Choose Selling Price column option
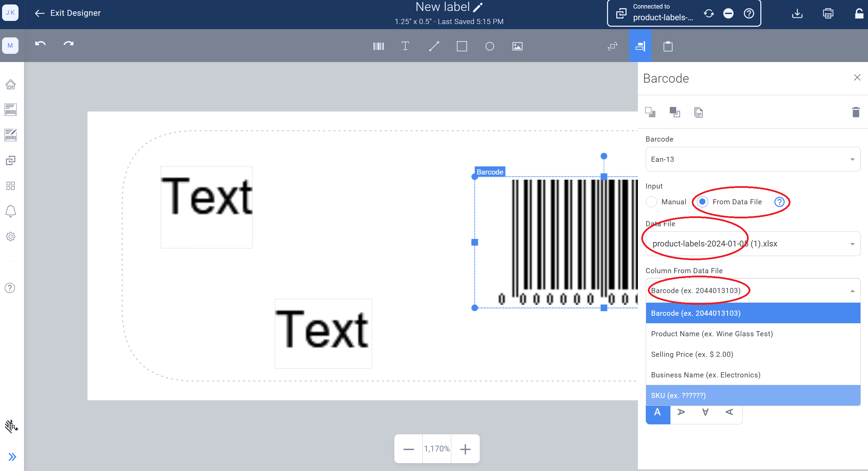This screenshot has height=471, width=868. tap(753, 354)
